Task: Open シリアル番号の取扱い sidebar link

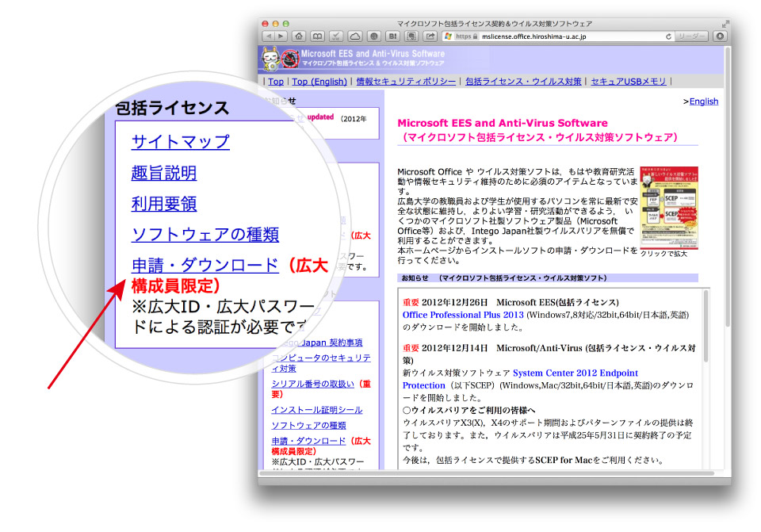Action: 312,384
